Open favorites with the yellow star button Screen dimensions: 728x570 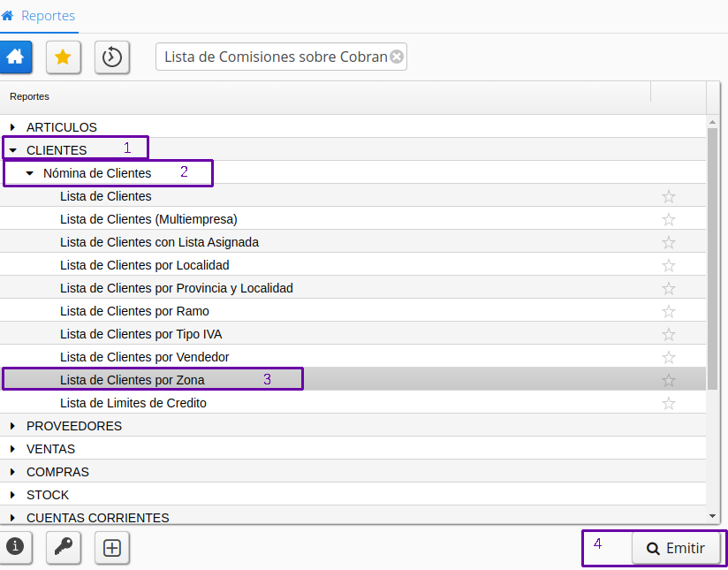point(63,57)
